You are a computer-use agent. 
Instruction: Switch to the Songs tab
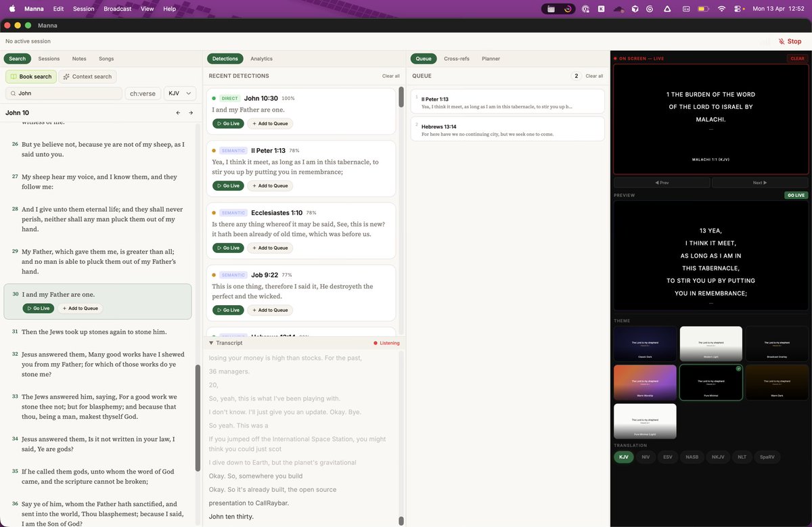106,59
